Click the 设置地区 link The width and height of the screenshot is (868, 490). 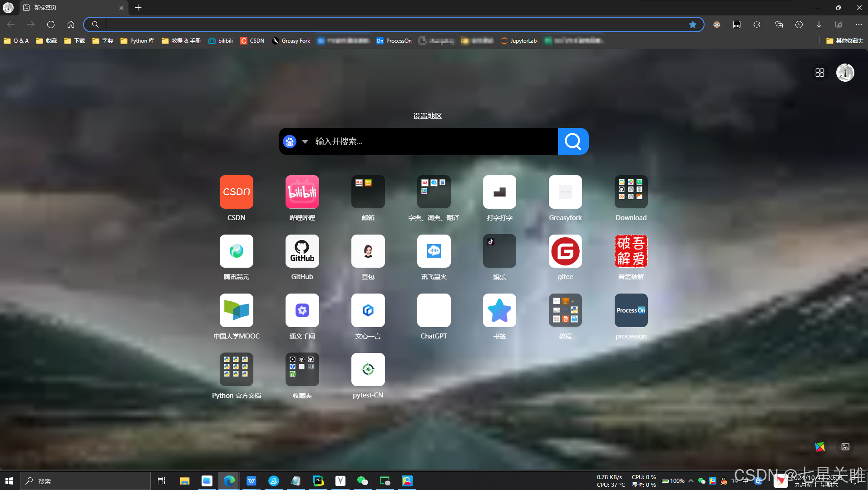tap(427, 116)
